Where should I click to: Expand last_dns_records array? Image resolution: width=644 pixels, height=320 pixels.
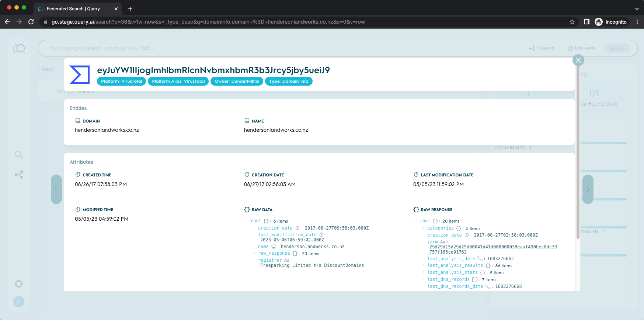click(424, 280)
